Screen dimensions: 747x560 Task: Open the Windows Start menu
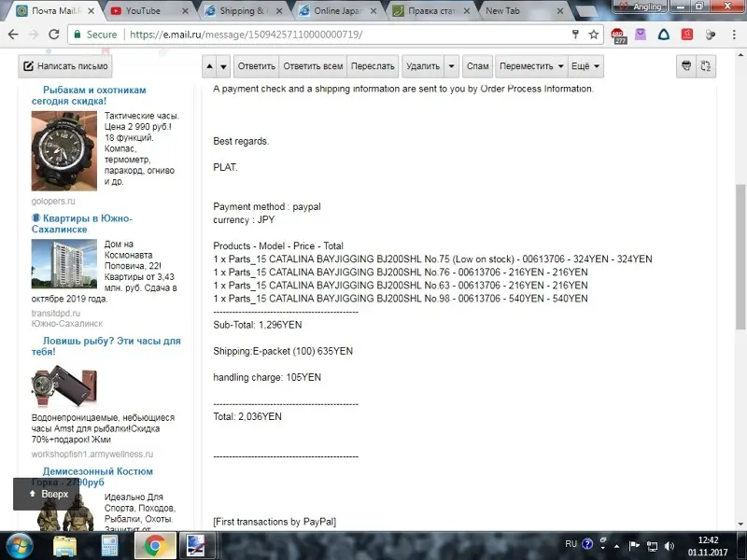(19, 546)
